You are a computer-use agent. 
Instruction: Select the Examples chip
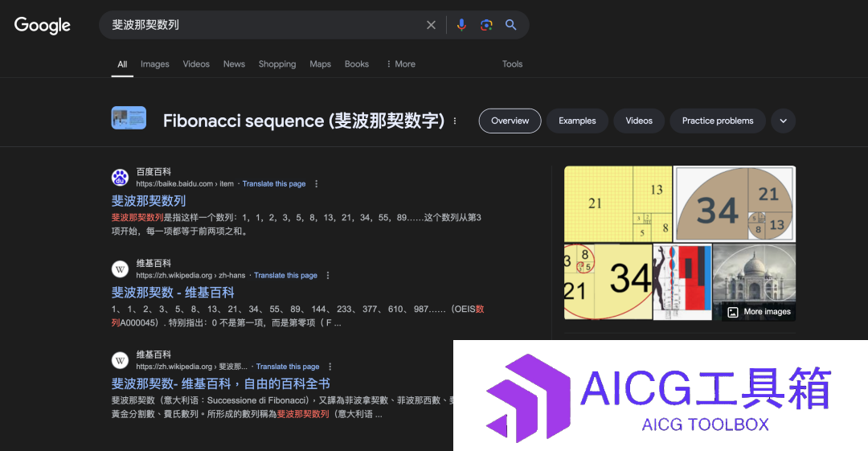[577, 121]
